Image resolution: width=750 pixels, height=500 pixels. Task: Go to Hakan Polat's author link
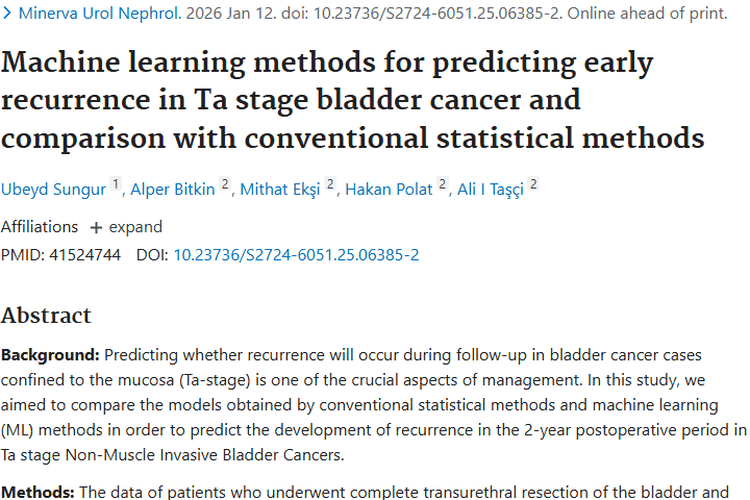tap(389, 188)
